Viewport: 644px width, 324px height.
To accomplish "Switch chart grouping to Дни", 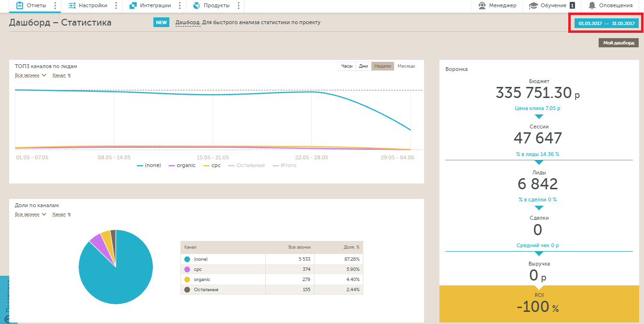I will pos(363,66).
